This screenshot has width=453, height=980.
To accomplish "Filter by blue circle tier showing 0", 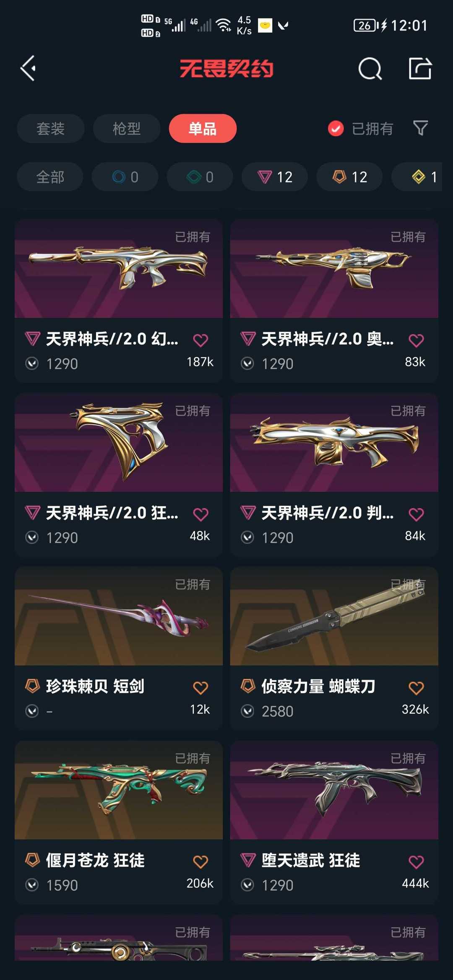I will [x=125, y=177].
